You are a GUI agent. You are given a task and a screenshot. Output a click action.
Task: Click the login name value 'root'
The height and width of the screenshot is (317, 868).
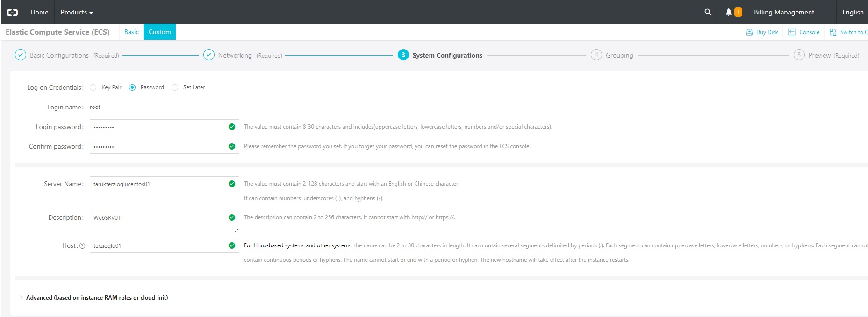pyautogui.click(x=95, y=107)
